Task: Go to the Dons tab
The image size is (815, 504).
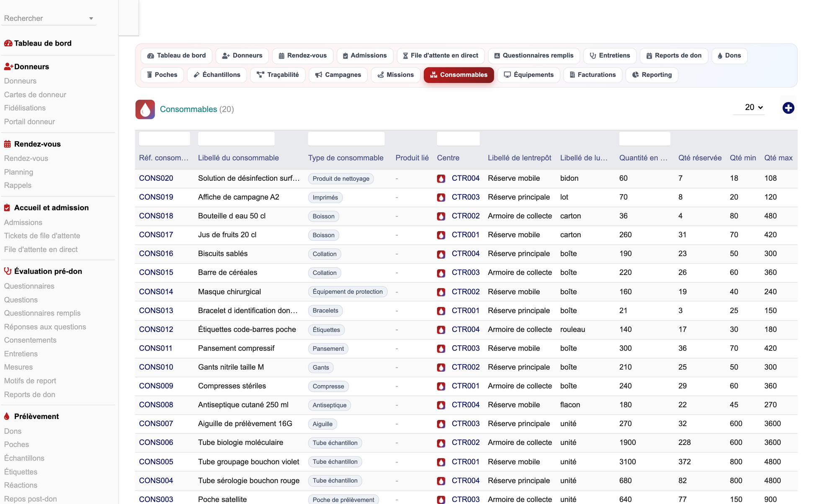Action: (x=730, y=56)
